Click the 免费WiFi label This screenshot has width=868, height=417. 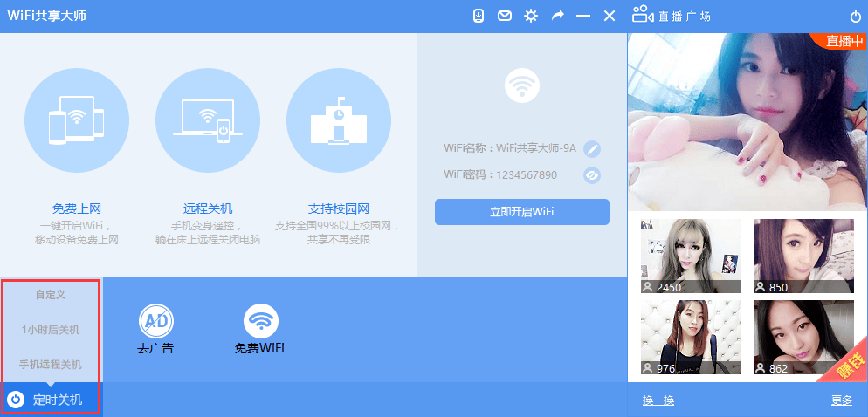(x=259, y=348)
